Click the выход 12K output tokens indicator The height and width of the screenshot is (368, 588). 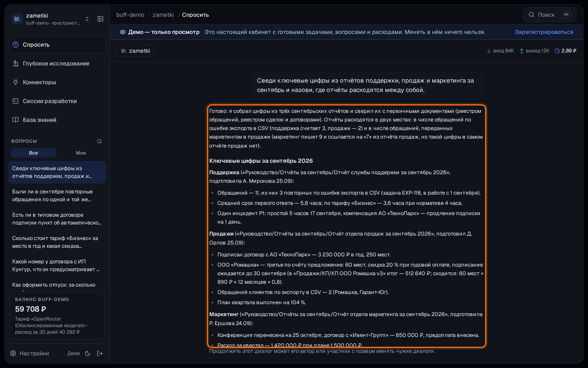click(534, 51)
